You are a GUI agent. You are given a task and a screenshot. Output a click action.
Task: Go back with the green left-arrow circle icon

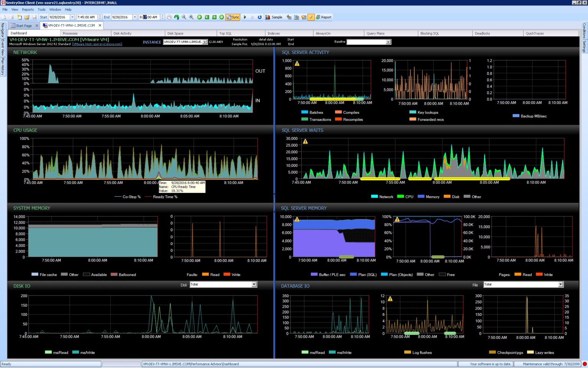tap(199, 17)
